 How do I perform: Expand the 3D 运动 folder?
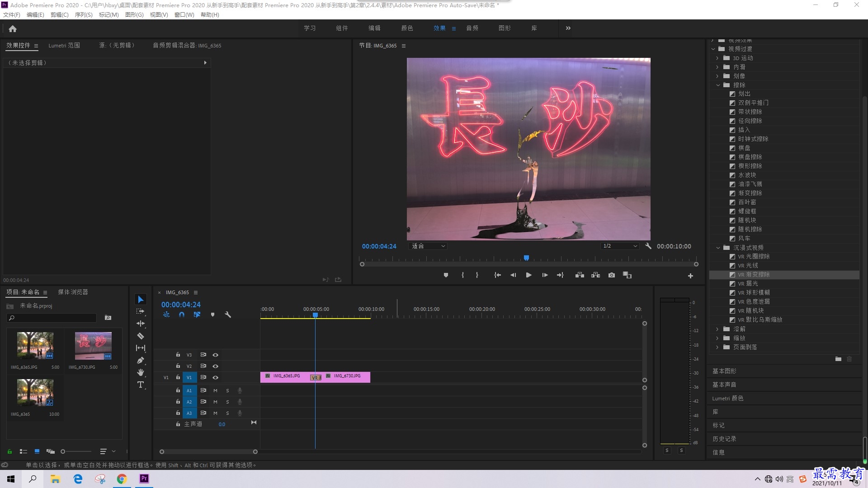click(717, 58)
